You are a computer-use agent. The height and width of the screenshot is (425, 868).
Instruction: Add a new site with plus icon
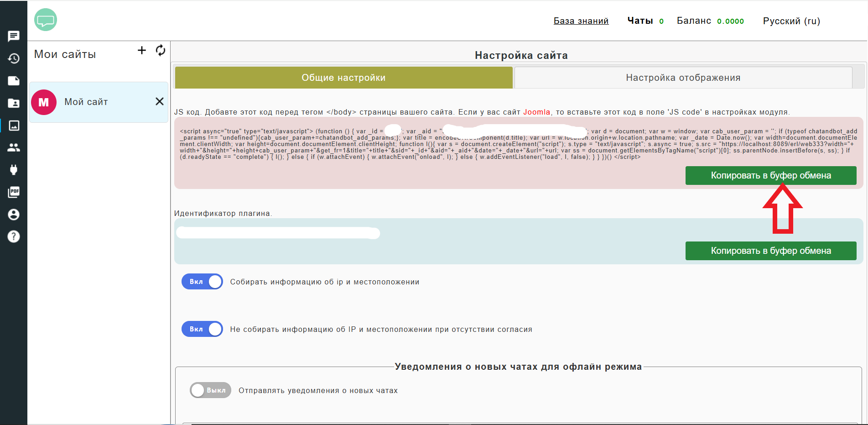(x=142, y=50)
